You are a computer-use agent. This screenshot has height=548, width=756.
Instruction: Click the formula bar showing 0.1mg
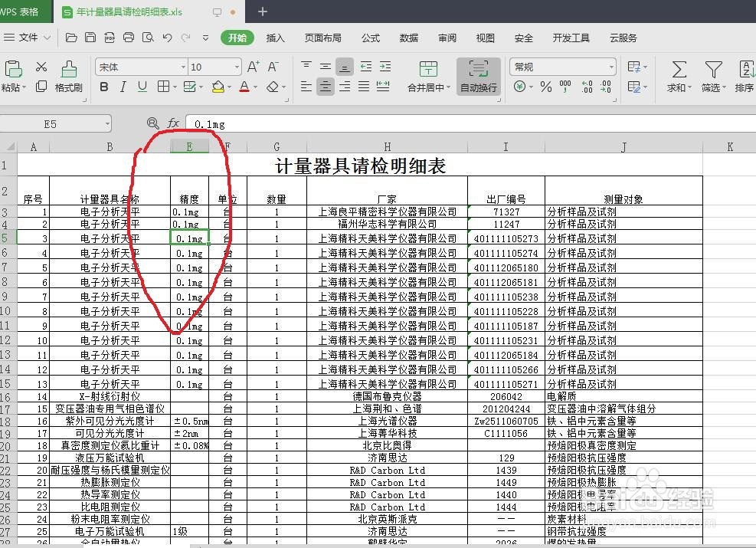pos(470,124)
